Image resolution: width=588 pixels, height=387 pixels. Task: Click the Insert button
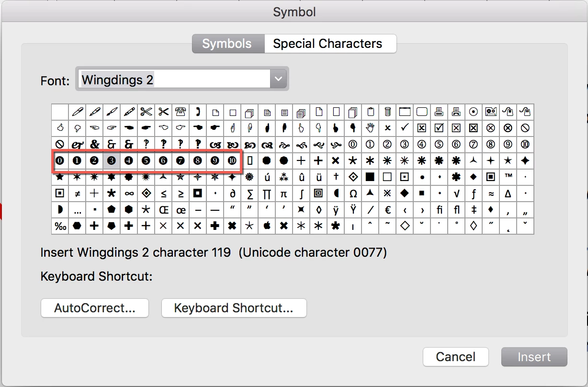click(x=534, y=357)
